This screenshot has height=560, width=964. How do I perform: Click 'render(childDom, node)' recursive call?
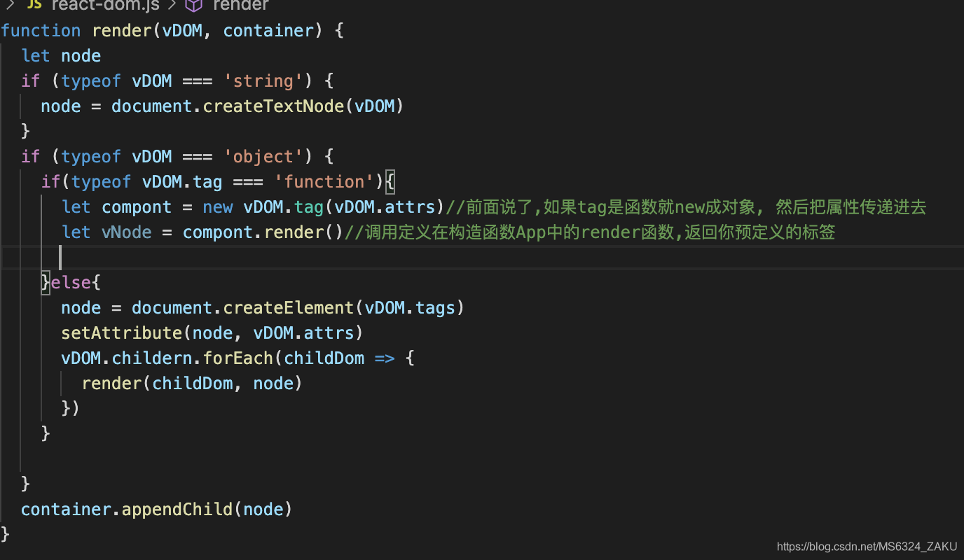tap(192, 384)
